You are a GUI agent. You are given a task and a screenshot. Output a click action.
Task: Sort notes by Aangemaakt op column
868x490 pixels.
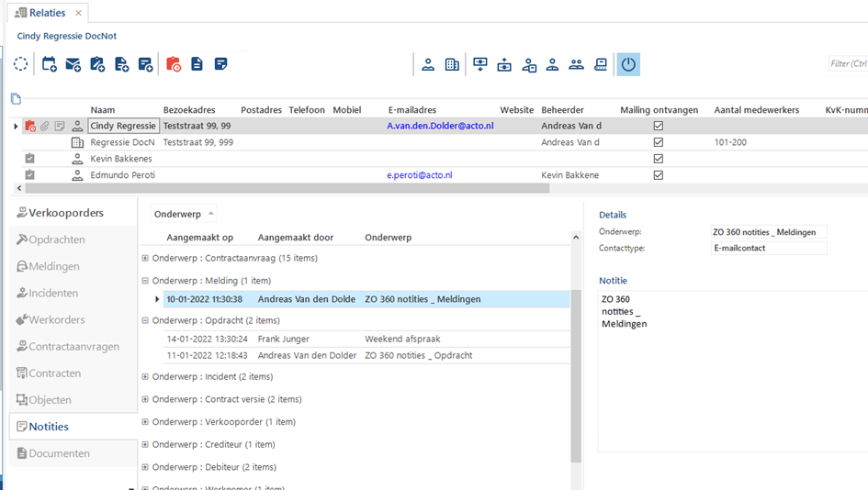click(200, 238)
